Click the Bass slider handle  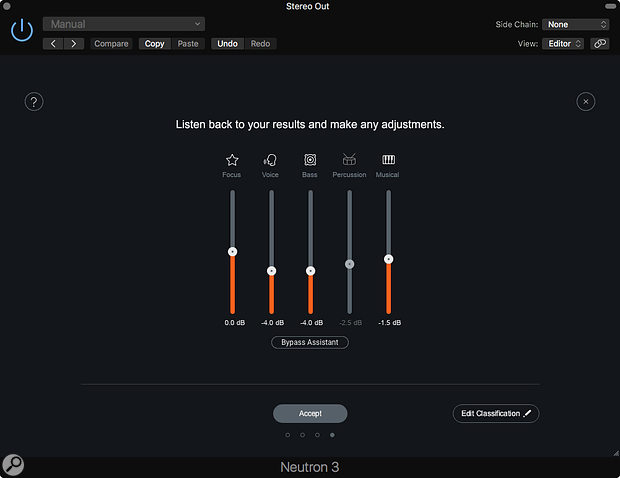pyautogui.click(x=310, y=271)
